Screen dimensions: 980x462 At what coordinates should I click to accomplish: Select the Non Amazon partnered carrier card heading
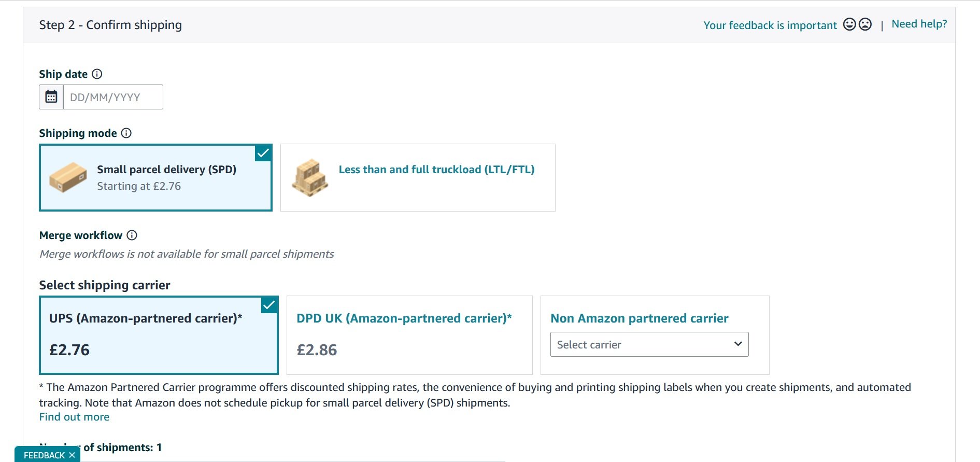(x=639, y=318)
